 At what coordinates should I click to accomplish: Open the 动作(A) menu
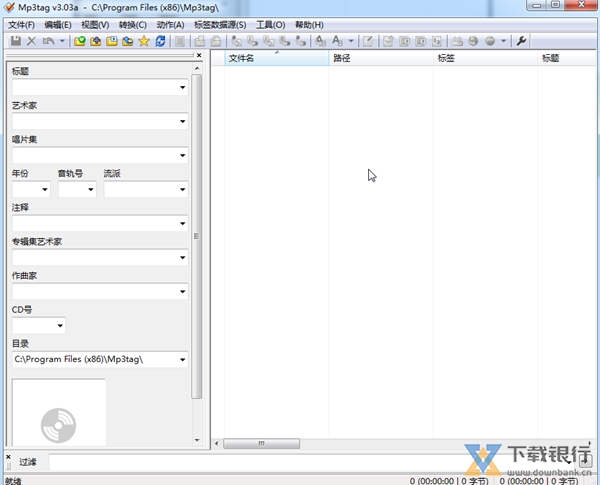[170, 25]
